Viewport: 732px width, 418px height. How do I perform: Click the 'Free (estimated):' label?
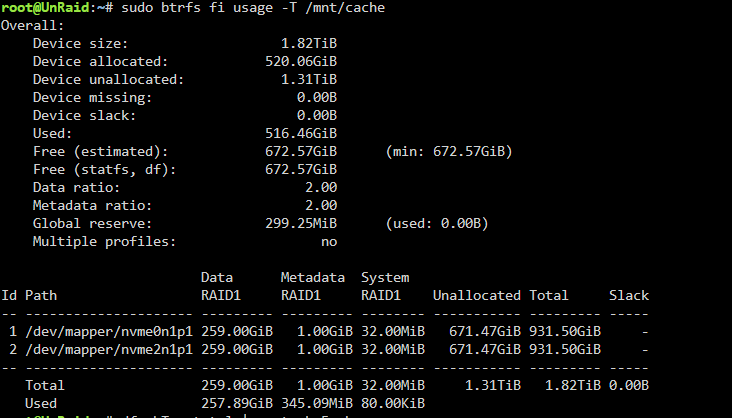click(100, 152)
